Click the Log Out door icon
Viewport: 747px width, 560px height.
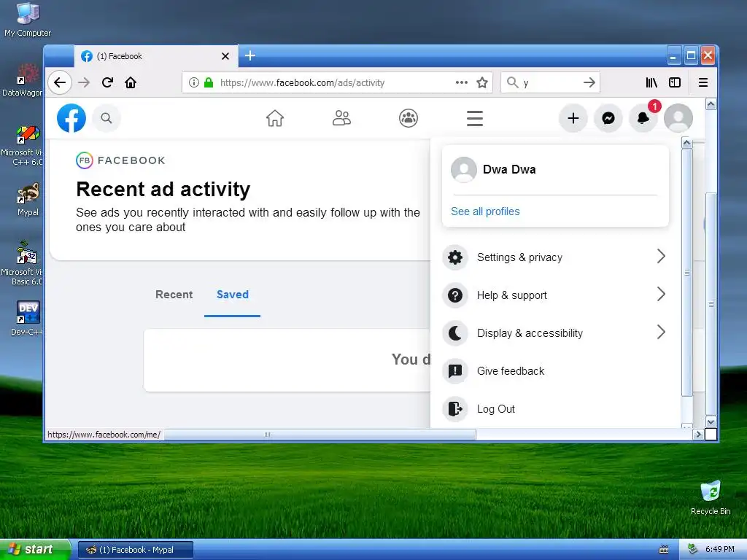coord(455,408)
